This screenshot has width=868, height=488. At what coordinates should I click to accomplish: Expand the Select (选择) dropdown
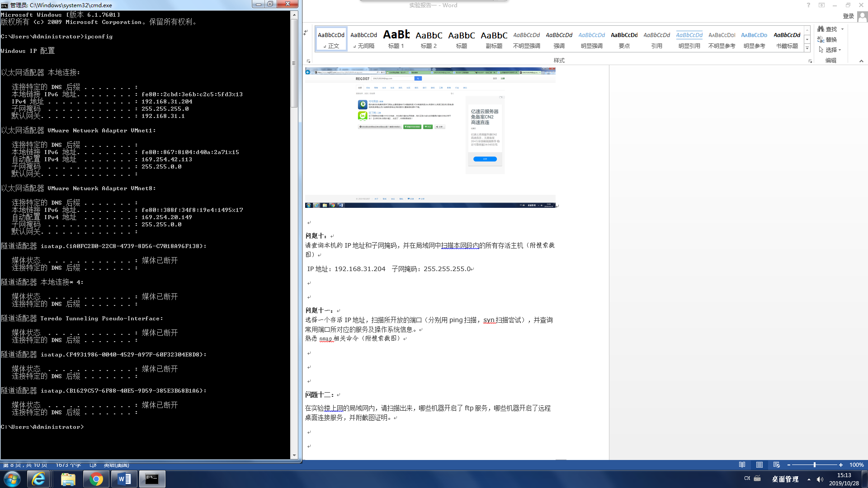840,50
